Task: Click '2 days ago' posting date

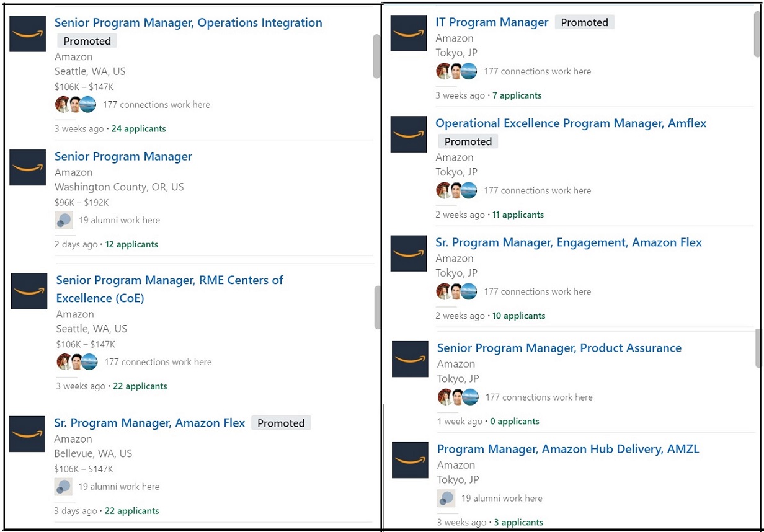Action: [x=76, y=244]
